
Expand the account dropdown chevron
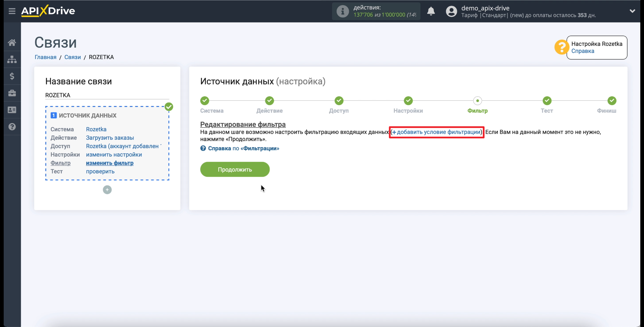coord(632,11)
